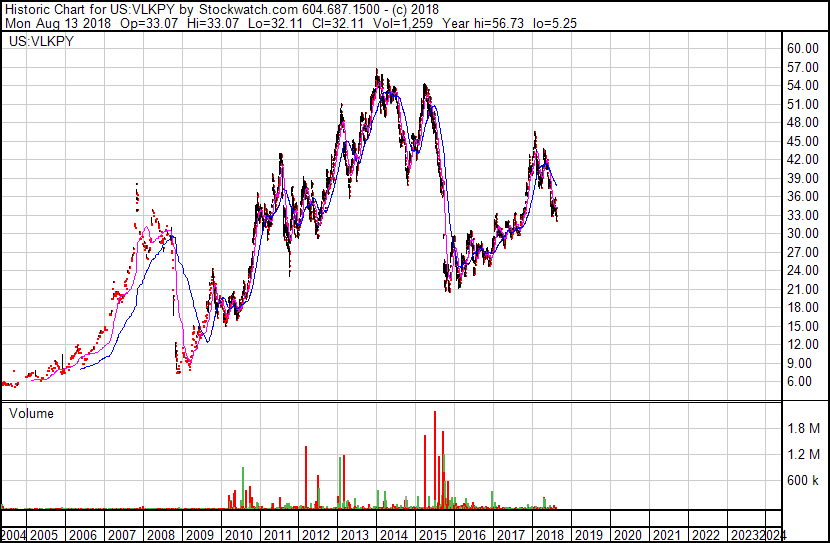Click the 57.00 price axis label
The width and height of the screenshot is (830, 543).
(803, 67)
